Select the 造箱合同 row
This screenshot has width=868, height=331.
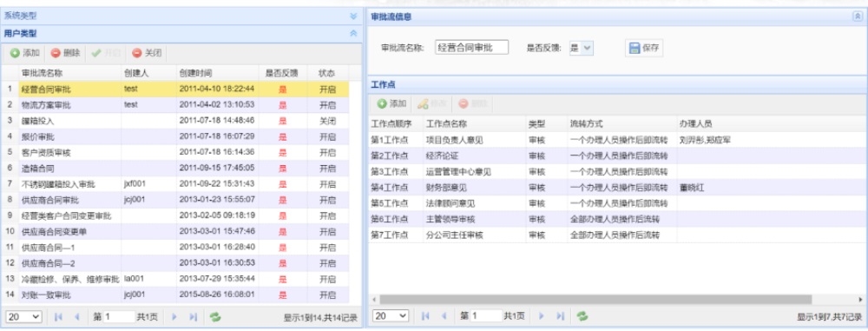point(175,168)
